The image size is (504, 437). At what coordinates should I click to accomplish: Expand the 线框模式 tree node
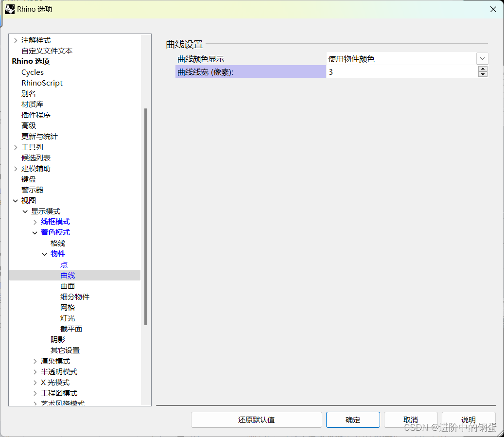tap(35, 222)
